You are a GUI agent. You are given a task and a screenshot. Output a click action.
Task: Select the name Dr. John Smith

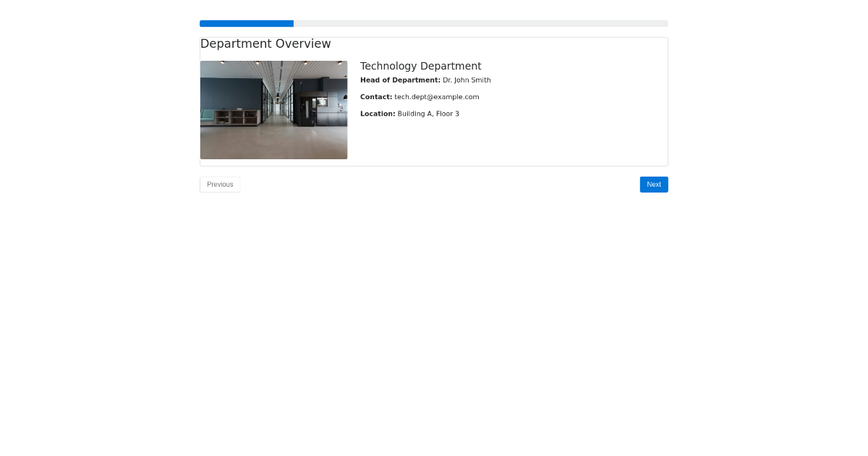click(466, 80)
